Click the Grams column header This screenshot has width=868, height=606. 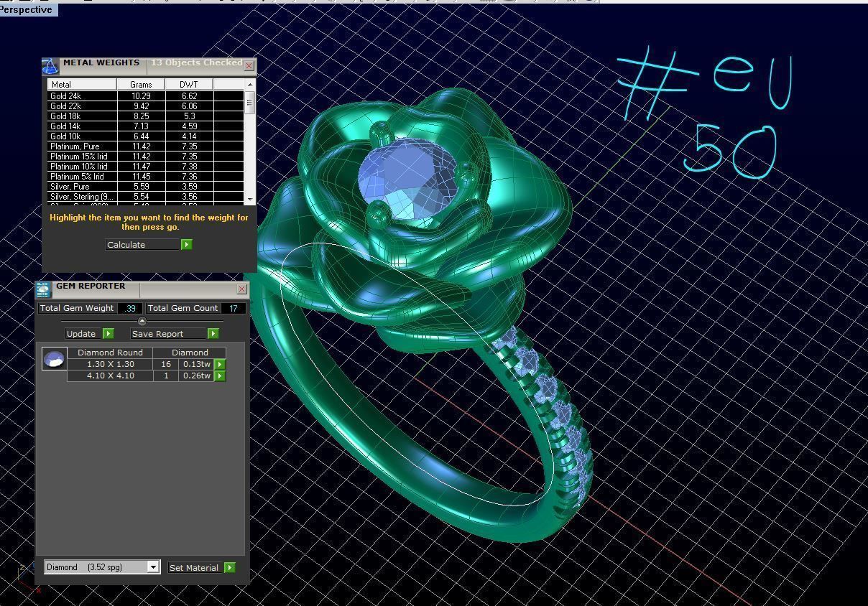[x=141, y=85]
